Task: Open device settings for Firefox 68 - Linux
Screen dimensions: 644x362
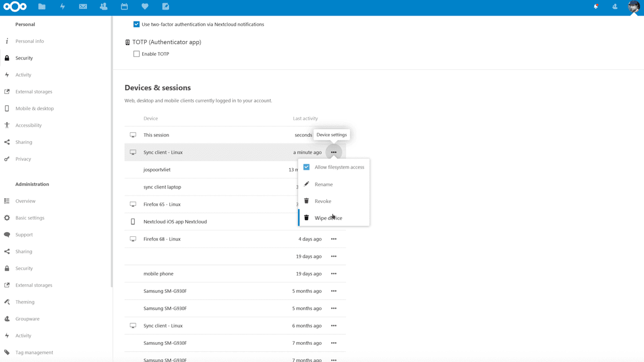Action: coord(334,238)
